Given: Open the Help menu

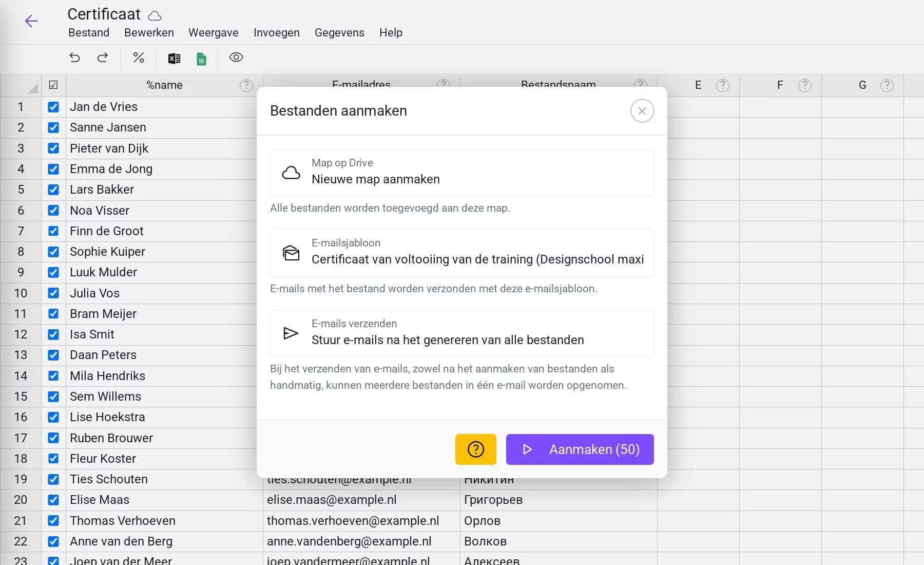Looking at the screenshot, I should [x=391, y=33].
